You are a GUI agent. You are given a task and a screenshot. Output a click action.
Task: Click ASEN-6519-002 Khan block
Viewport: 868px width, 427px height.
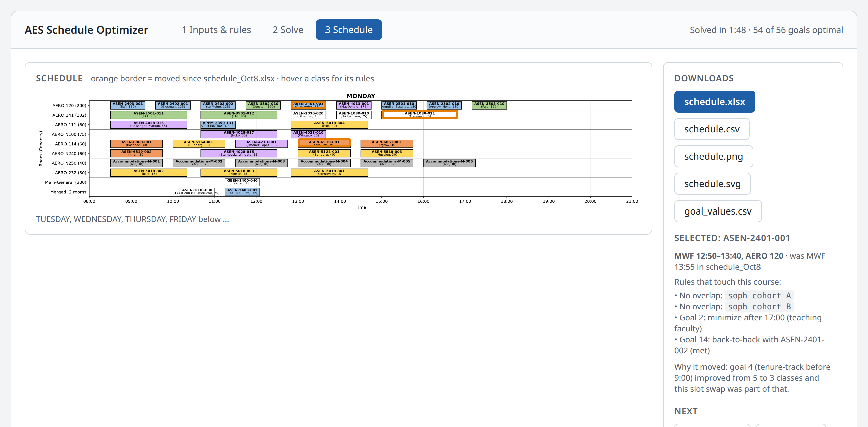136,153
